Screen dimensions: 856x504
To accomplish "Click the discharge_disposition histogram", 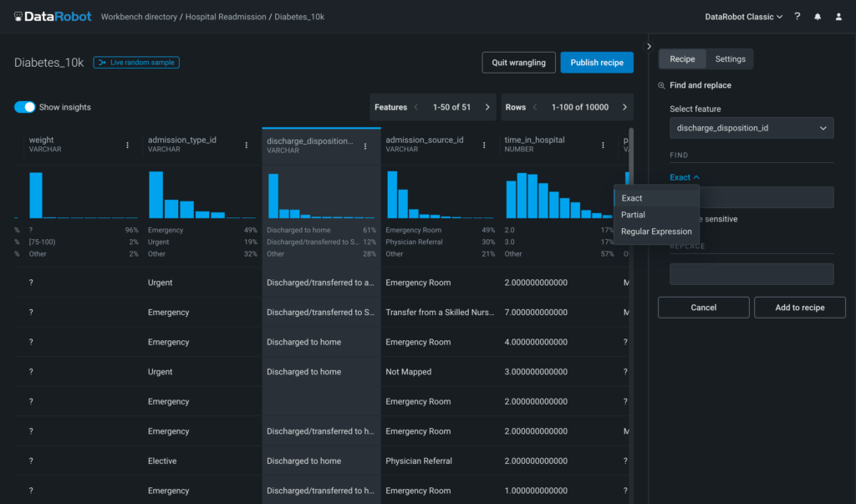I will pyautogui.click(x=321, y=196).
